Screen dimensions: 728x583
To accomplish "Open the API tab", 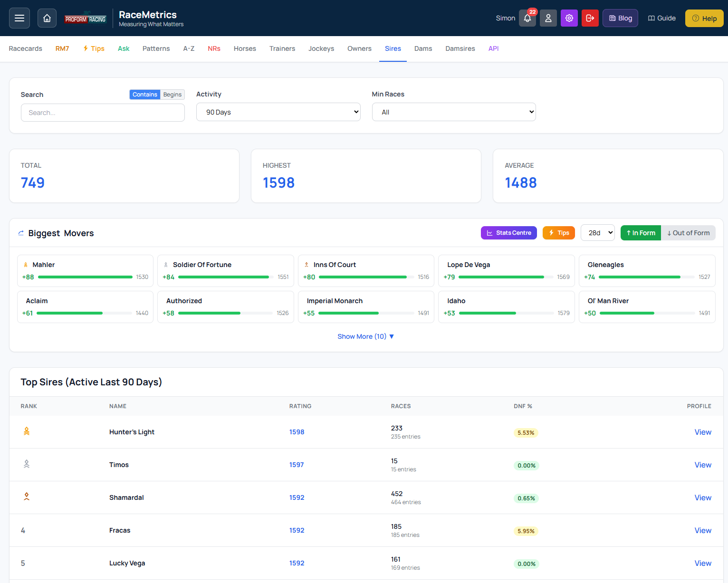I will [494, 48].
